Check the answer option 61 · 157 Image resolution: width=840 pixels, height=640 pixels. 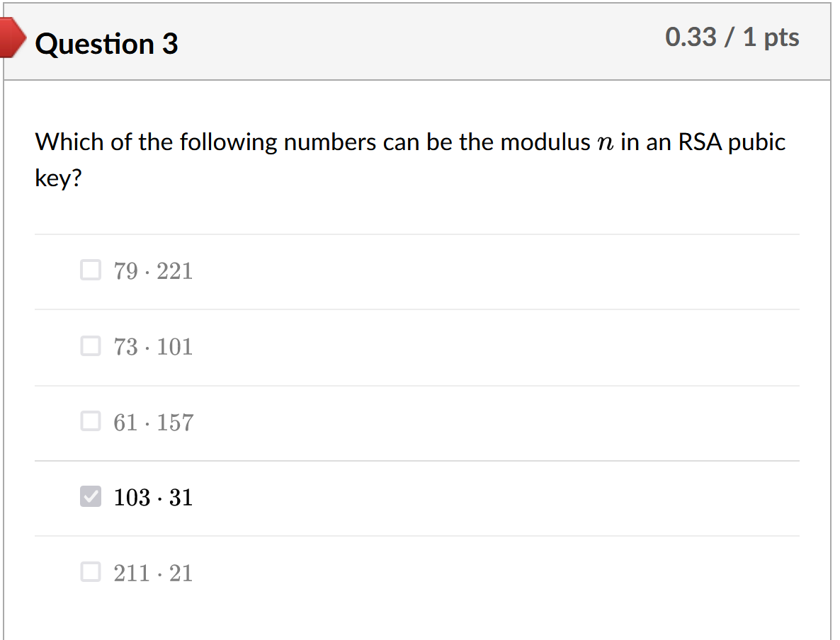pos(91,421)
